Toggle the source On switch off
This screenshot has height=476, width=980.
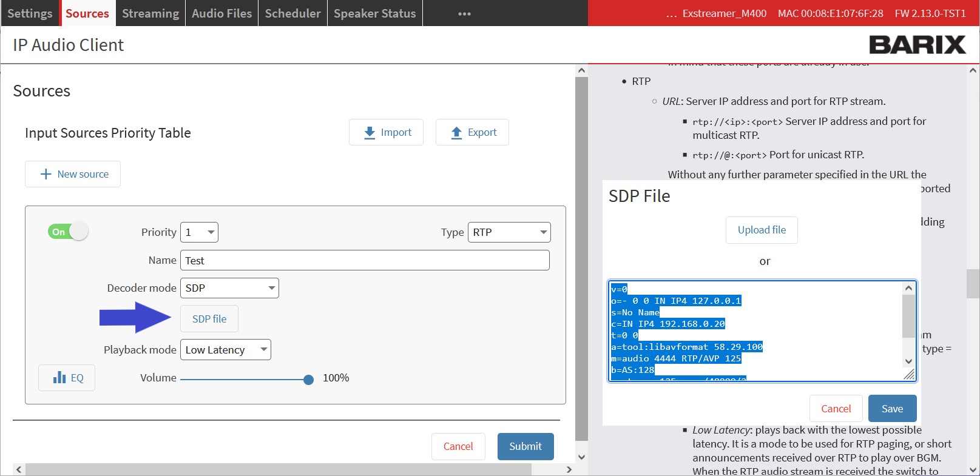click(x=68, y=232)
